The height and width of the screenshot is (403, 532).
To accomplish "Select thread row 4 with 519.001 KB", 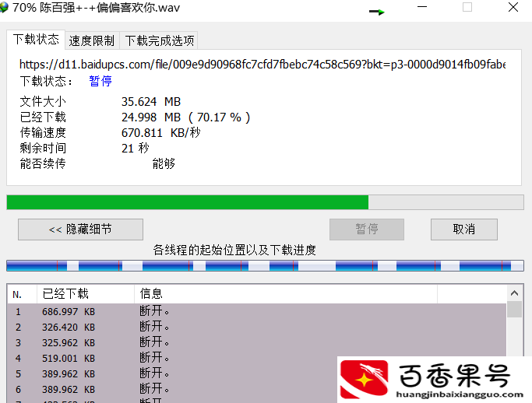I will 257,358.
